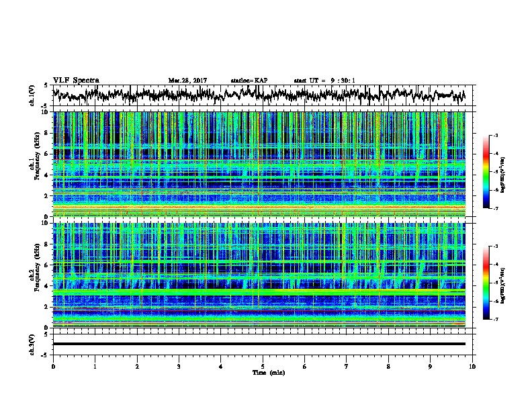This screenshot has width=532, height=411.
Task: Click the 'VLF Spectra' title text
Action: coord(76,81)
